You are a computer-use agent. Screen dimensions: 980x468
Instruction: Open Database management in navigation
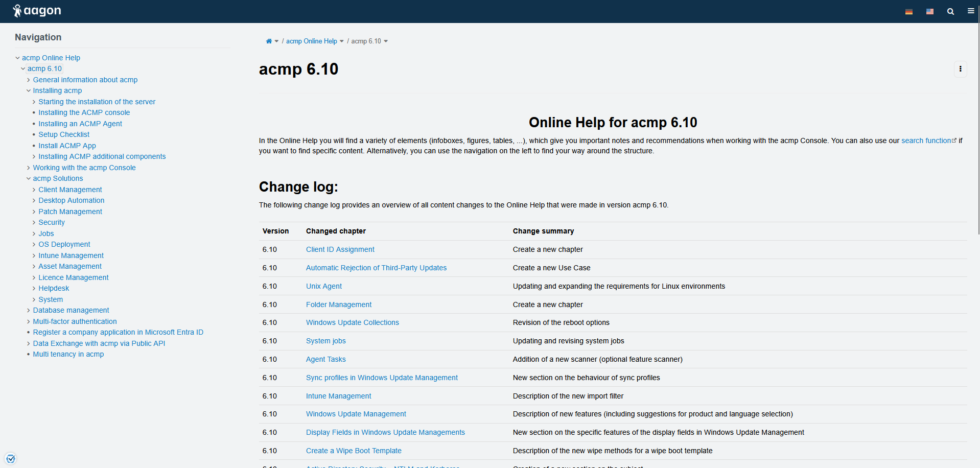point(71,310)
